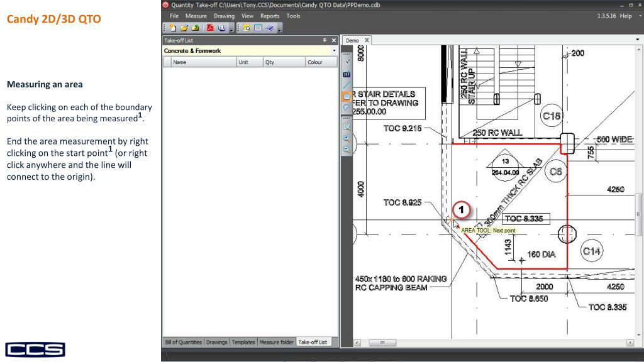
Task: Open the menu bar options arrow
Action: pos(640,16)
